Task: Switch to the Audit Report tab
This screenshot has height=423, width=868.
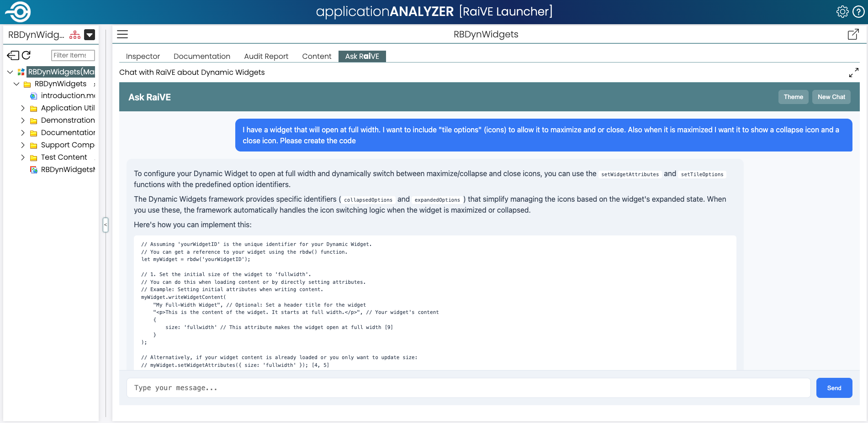Action: [x=266, y=57]
